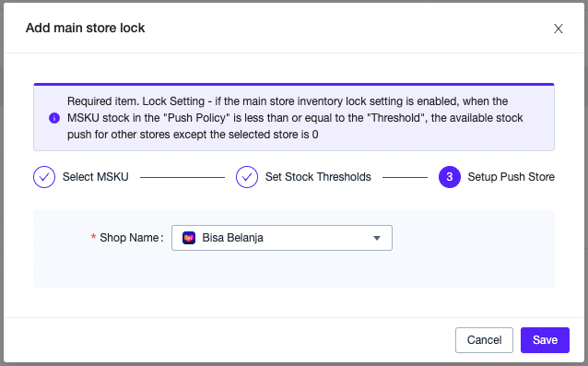
Task: Click the step 3 number circle
Action: (450, 177)
